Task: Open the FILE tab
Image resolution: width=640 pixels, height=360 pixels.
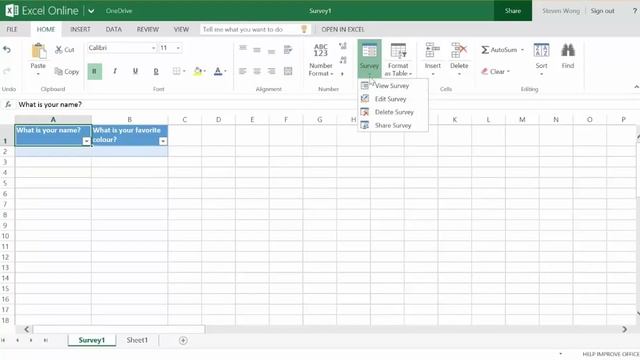Action: (12, 29)
